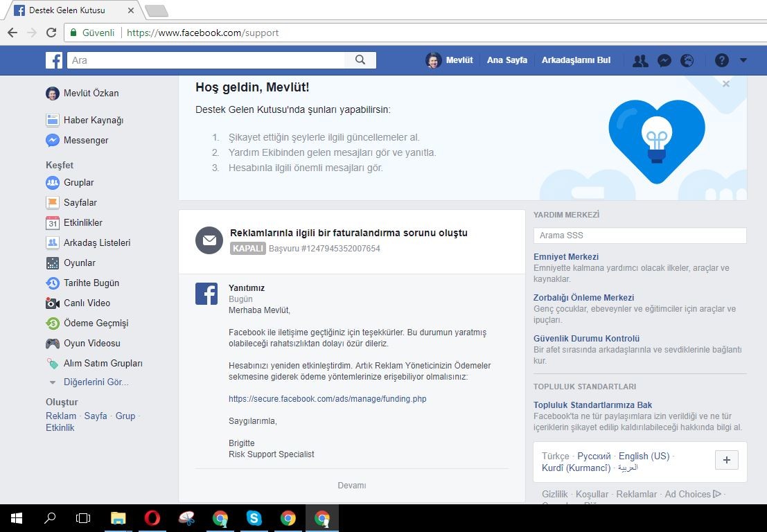Open Sayfalar in sidebar
Image resolution: width=767 pixels, height=532 pixels.
(x=71, y=202)
